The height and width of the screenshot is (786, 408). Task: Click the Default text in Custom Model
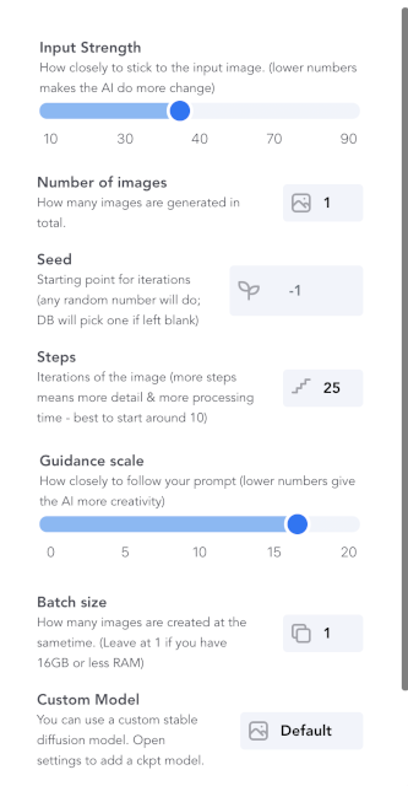click(306, 731)
